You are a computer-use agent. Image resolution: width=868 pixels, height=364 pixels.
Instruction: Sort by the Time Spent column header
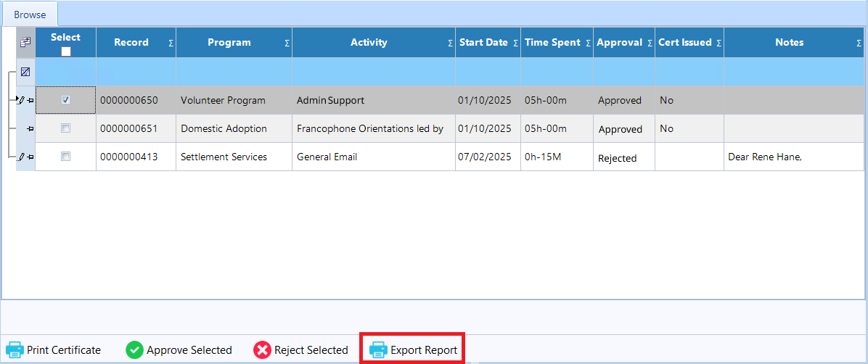click(x=552, y=42)
